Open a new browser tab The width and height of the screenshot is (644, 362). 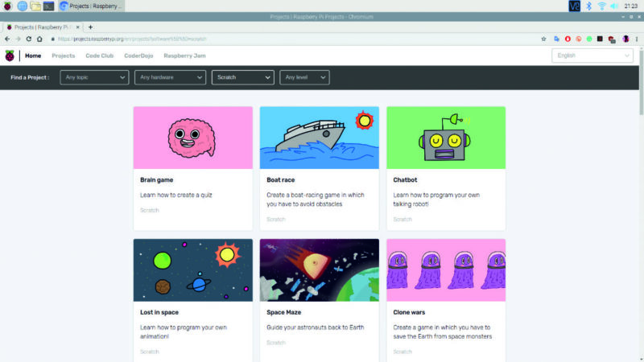(x=90, y=27)
